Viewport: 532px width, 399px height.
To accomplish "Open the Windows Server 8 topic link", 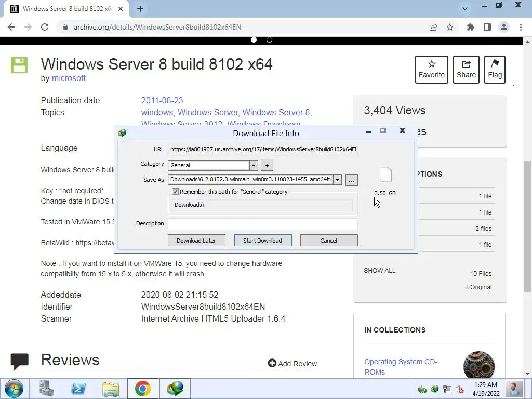I will click(276, 112).
